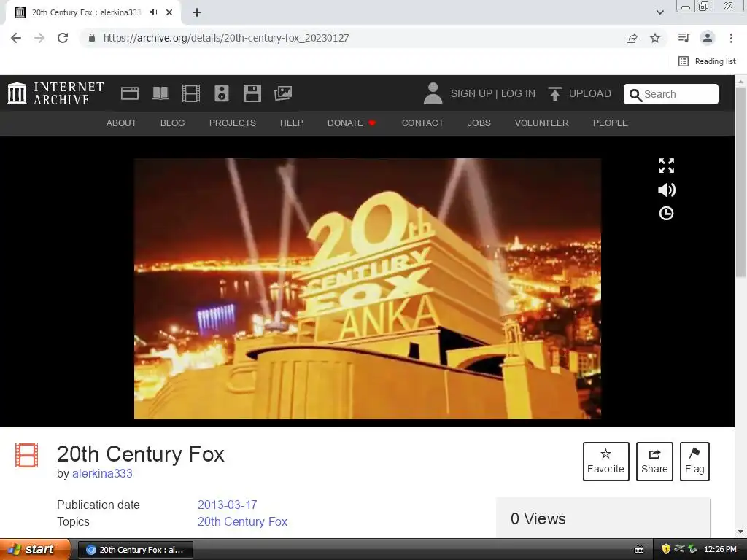This screenshot has height=560, width=747.
Task: Click the '0 Views' text
Action: tap(538, 518)
